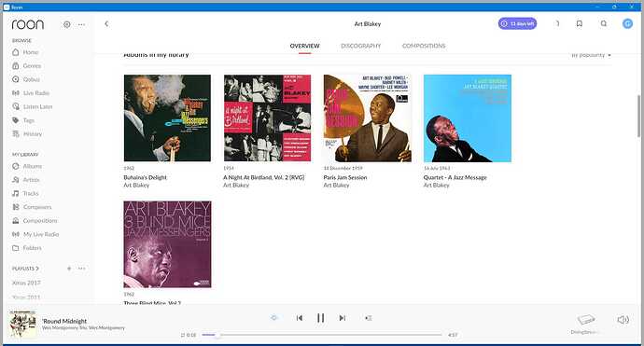
Task: Click Art Blakey under Buhaina's Delight
Action: coord(136,185)
